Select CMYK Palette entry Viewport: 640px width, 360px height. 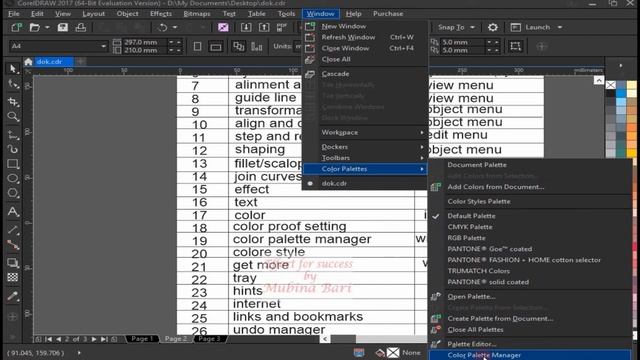pyautogui.click(x=530, y=227)
